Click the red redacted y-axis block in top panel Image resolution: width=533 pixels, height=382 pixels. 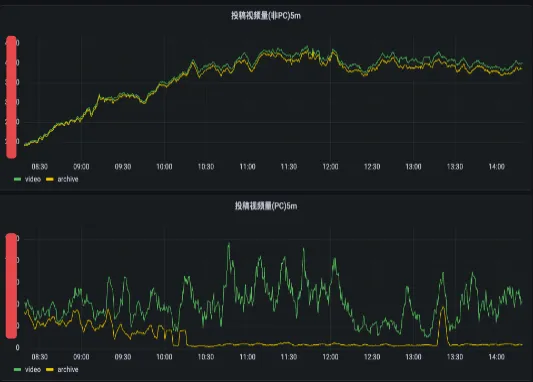point(11,97)
